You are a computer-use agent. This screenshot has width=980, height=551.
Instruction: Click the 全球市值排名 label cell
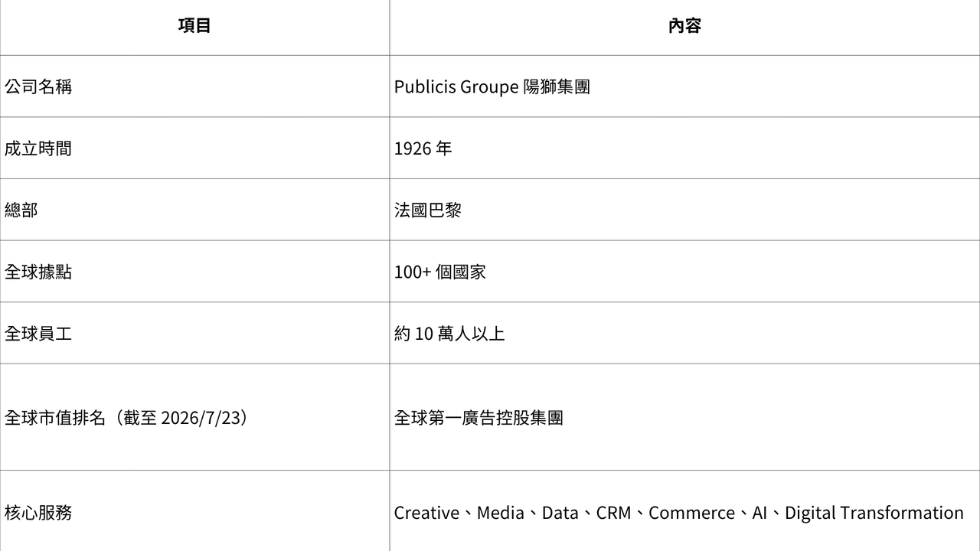coord(194,417)
